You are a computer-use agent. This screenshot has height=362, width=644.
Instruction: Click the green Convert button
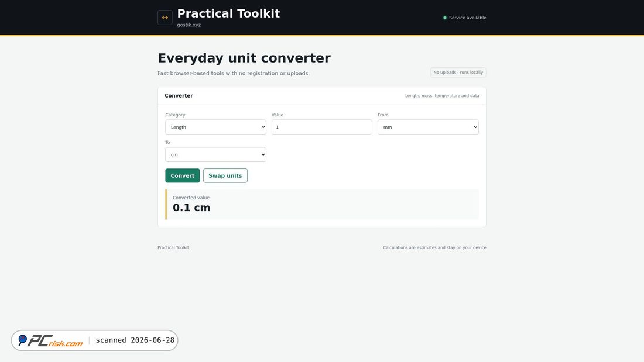tap(182, 175)
